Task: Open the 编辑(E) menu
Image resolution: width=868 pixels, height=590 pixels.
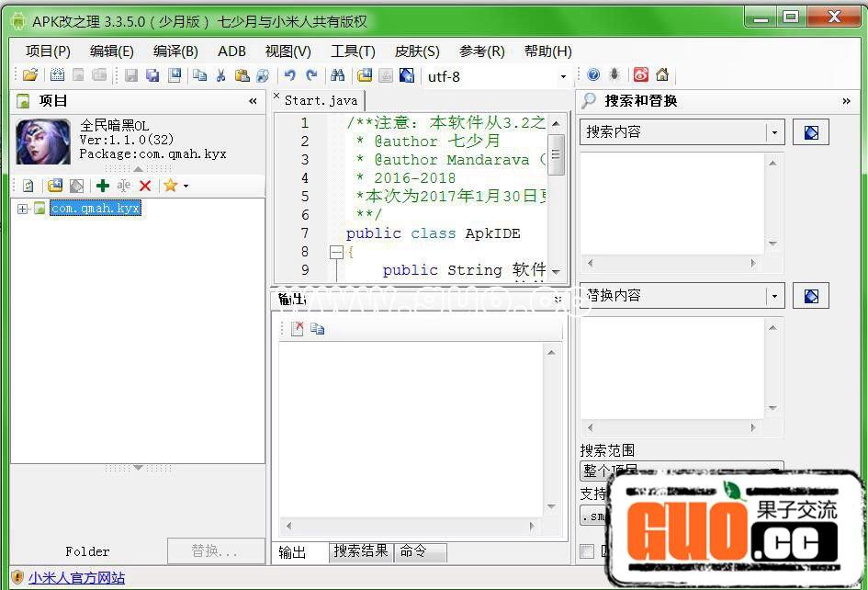Action: [112, 51]
